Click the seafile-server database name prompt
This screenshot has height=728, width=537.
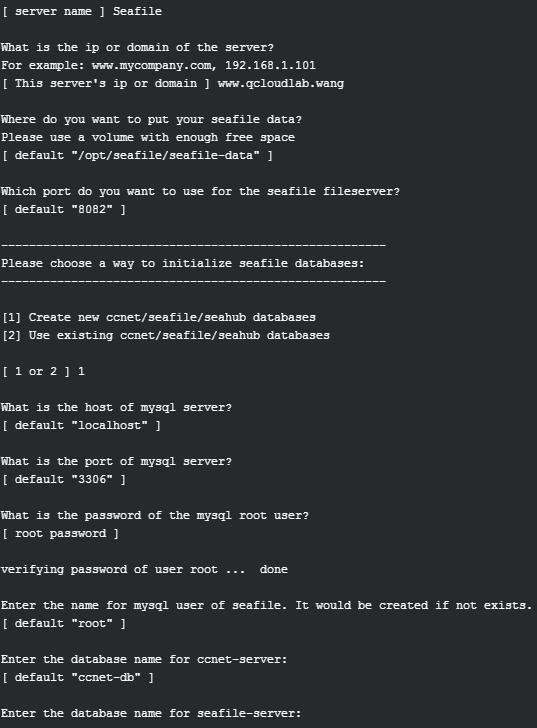click(x=151, y=713)
